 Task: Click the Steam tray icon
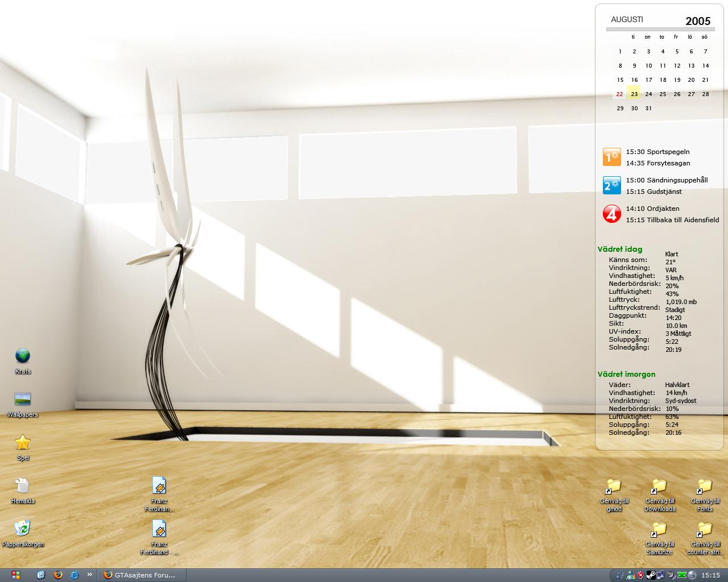(651, 575)
